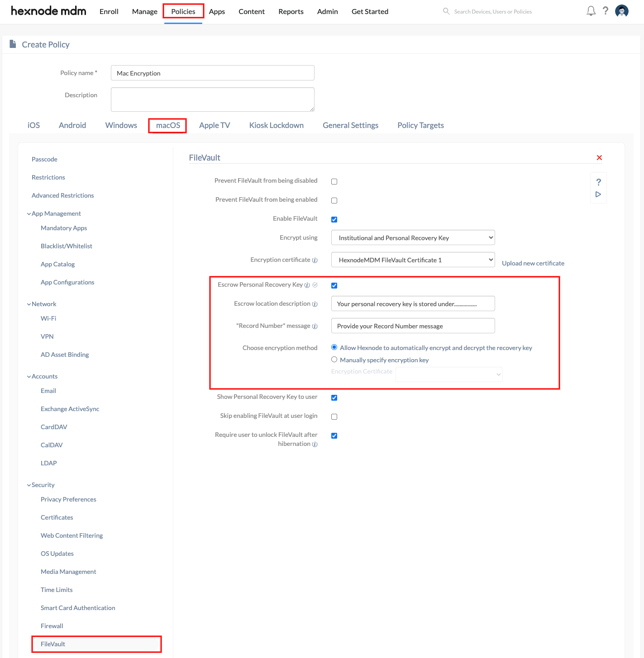Play the FileVault help video icon
644x658 pixels.
[x=598, y=194]
